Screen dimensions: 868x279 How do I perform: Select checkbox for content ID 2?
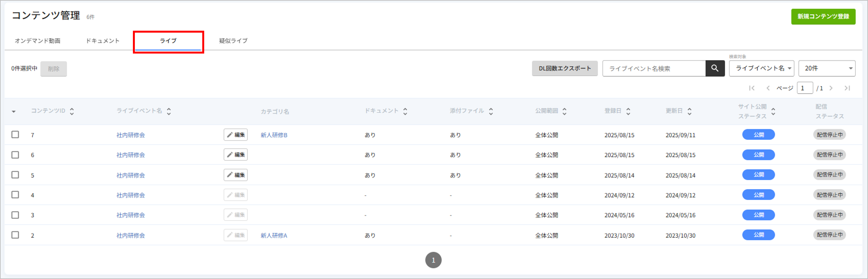click(15, 235)
